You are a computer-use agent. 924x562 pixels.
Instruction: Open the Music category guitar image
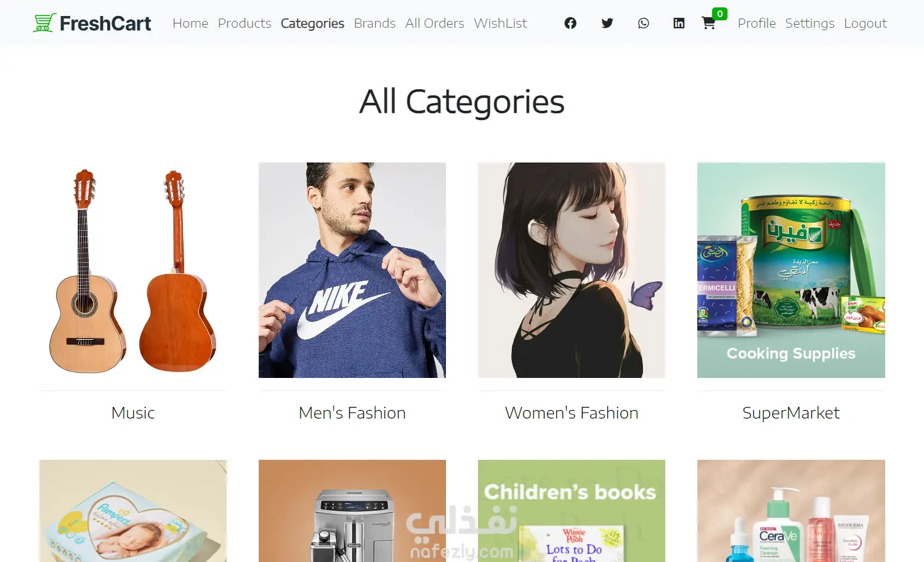pyautogui.click(x=133, y=270)
